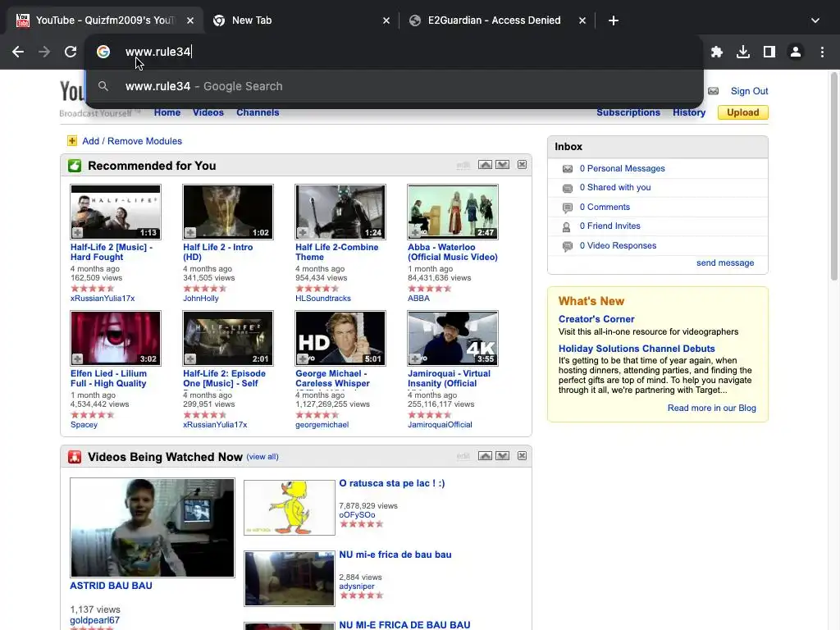Go back using the browser back arrow
This screenshot has width=840, height=630.
18,52
